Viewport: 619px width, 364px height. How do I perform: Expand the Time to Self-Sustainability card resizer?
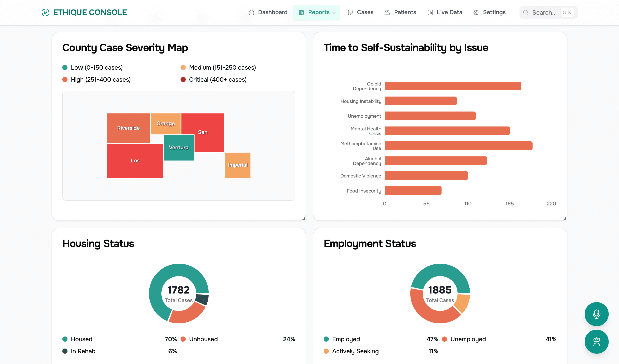pos(565,218)
